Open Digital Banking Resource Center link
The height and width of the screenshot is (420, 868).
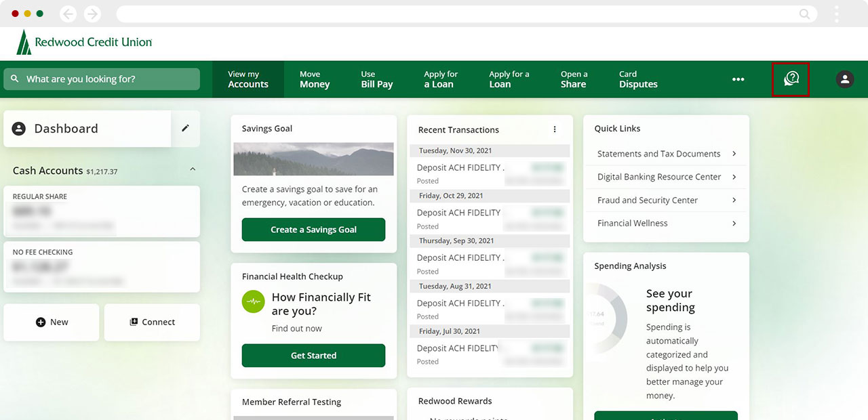pos(659,177)
